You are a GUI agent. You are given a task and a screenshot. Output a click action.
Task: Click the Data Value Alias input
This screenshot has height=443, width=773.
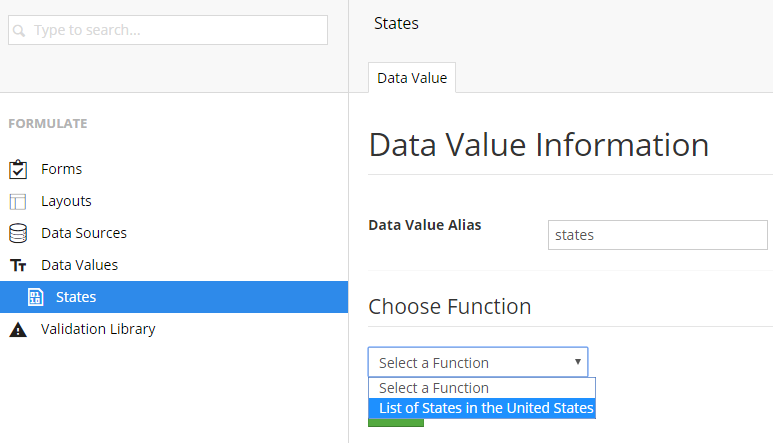[x=658, y=235]
